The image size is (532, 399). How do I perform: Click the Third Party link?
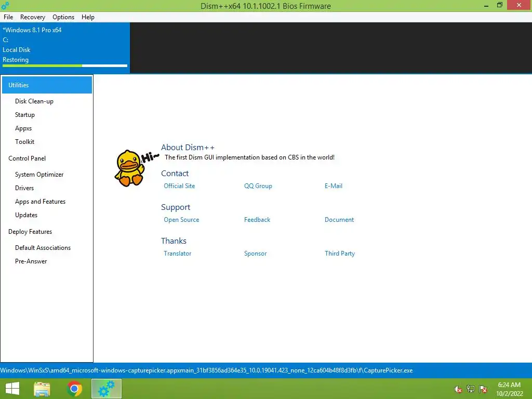(x=340, y=254)
